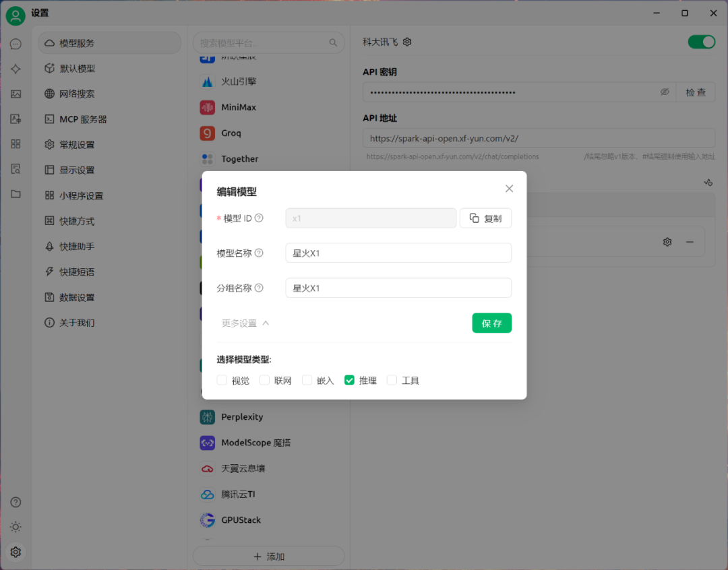728x570 pixels.
Task: Enable the 嵌入 model type checkbox
Action: [307, 380]
